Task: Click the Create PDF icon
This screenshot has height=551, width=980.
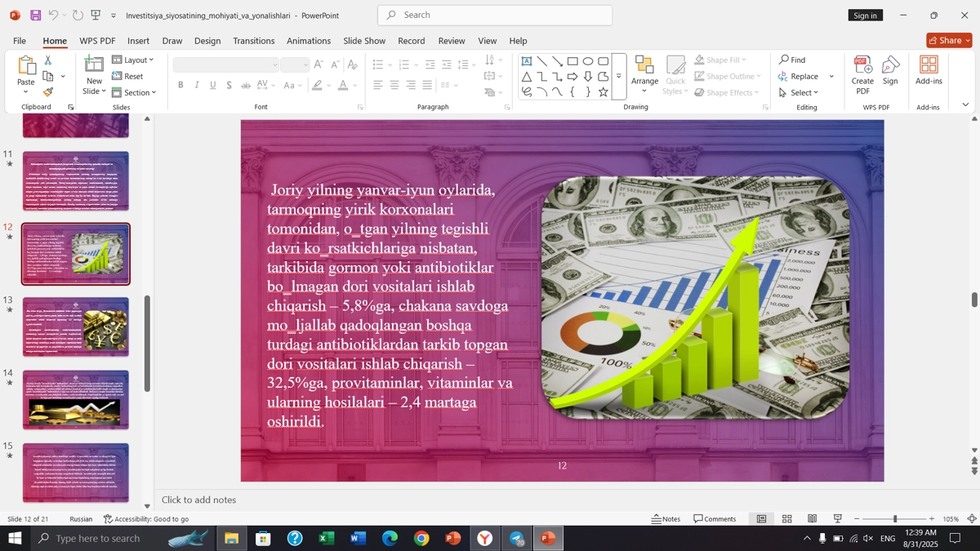Action: pos(862,66)
